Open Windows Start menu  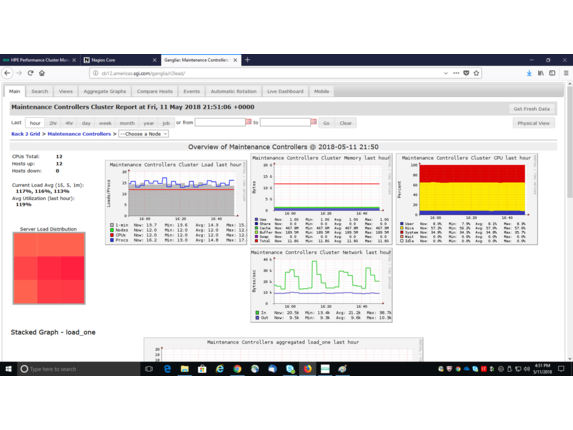[x=8, y=369]
